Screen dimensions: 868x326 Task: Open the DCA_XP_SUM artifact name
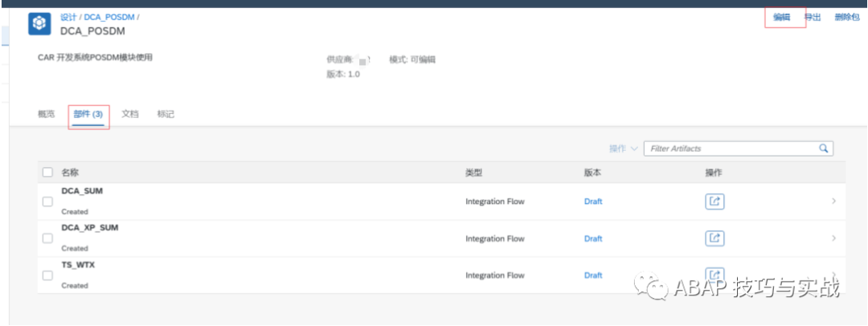90,227
